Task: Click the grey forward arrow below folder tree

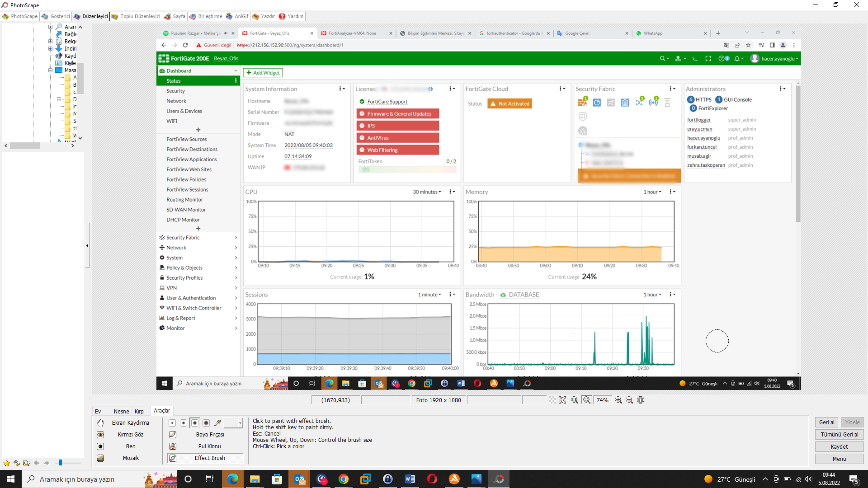Action: (x=47, y=463)
